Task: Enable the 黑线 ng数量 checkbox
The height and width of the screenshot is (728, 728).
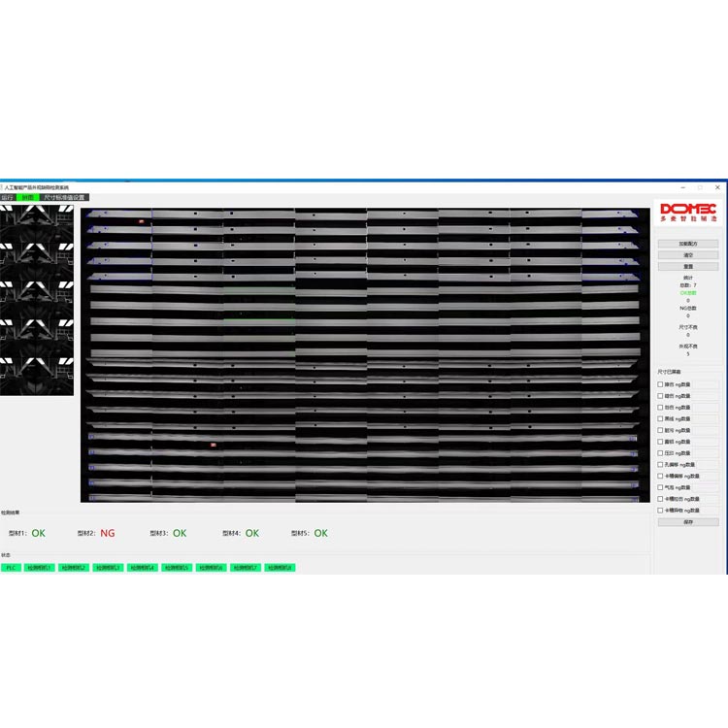Action: (x=661, y=418)
